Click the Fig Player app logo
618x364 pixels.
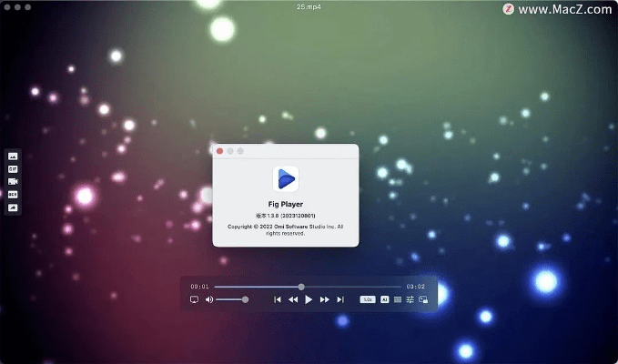[x=286, y=177]
